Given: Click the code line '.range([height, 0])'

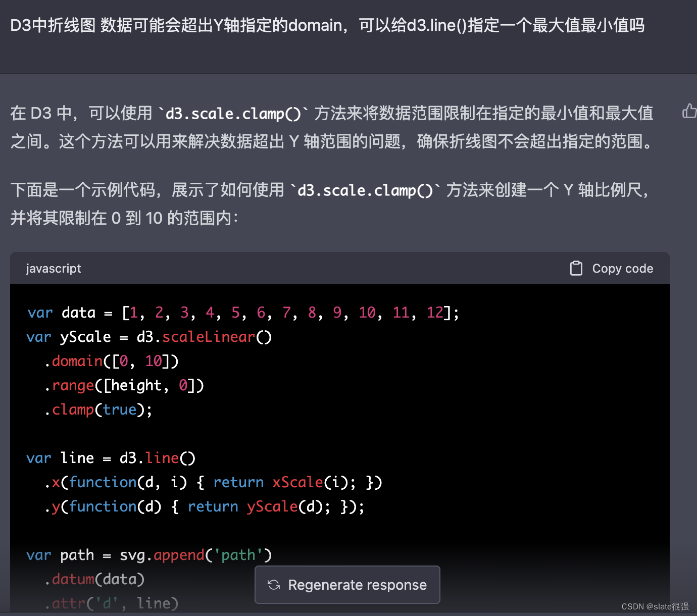Looking at the screenshot, I should (124, 385).
